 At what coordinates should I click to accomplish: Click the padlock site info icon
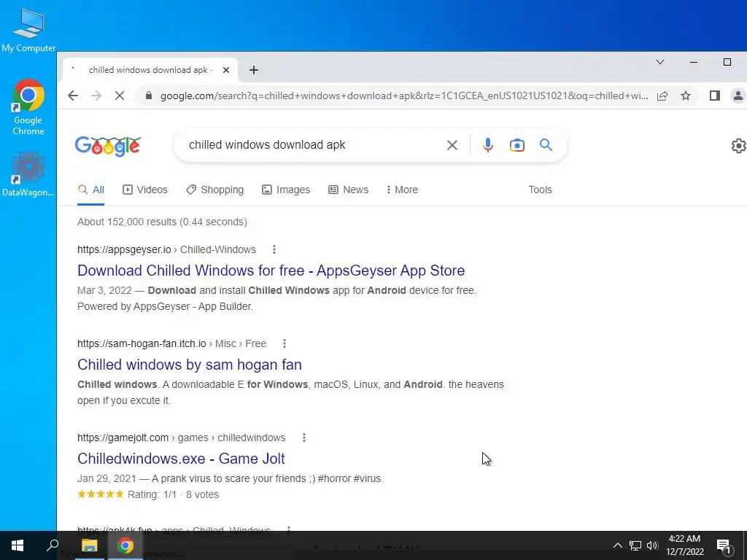[149, 96]
